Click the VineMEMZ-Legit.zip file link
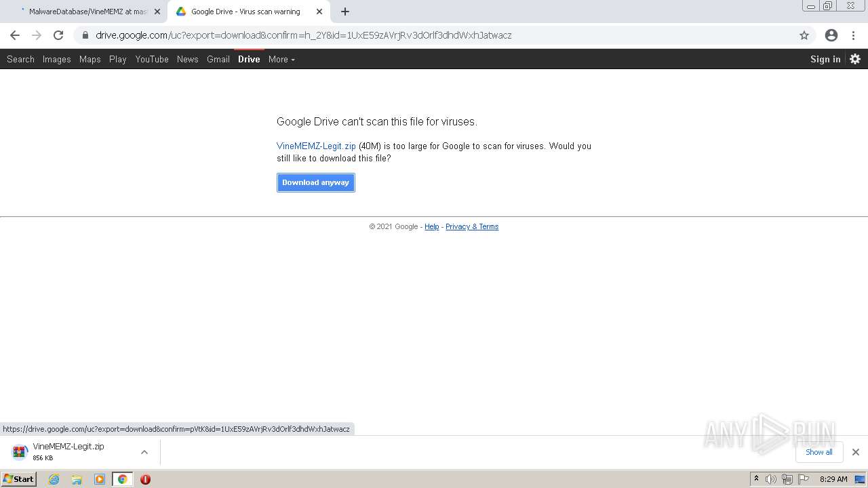 tap(316, 146)
